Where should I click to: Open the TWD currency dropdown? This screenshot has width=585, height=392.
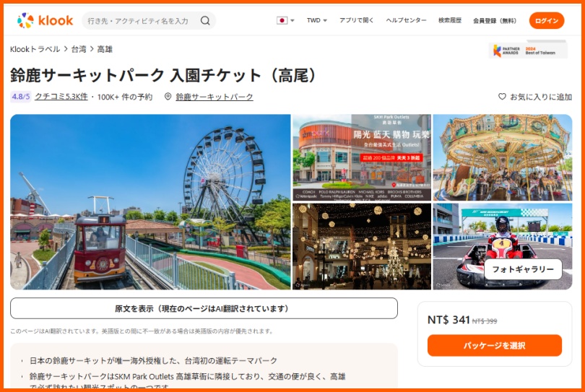point(317,20)
